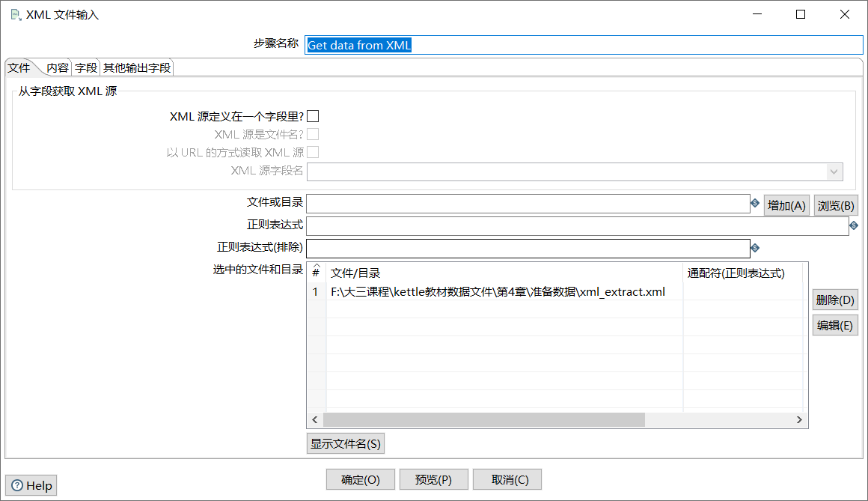Click the 步骤名称 input field
Image resolution: width=868 pixels, height=501 pixels.
(584, 45)
